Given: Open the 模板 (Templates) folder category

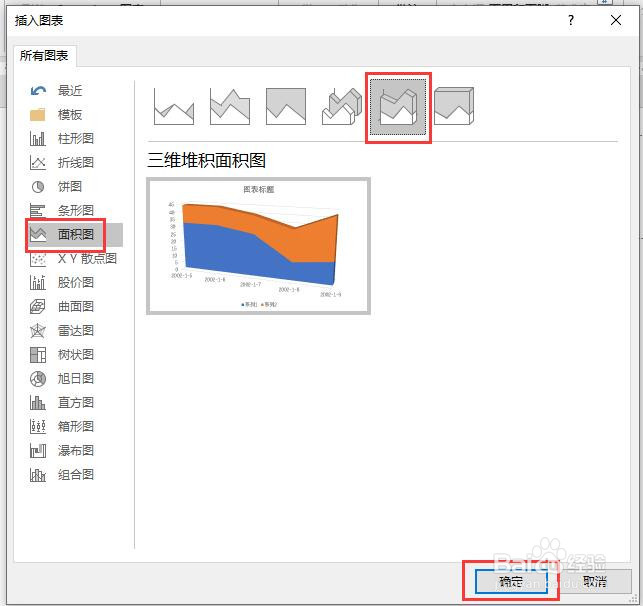Looking at the screenshot, I should coord(74,114).
